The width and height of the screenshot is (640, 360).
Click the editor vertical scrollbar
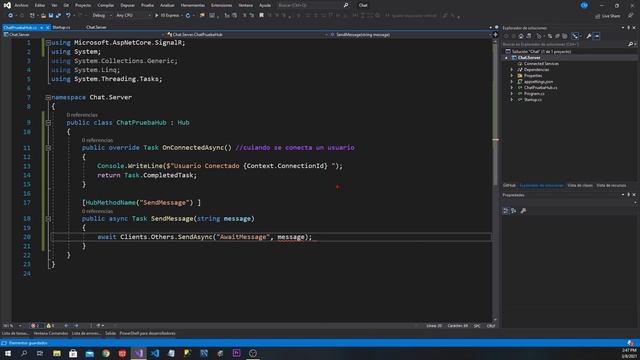tap(496, 180)
